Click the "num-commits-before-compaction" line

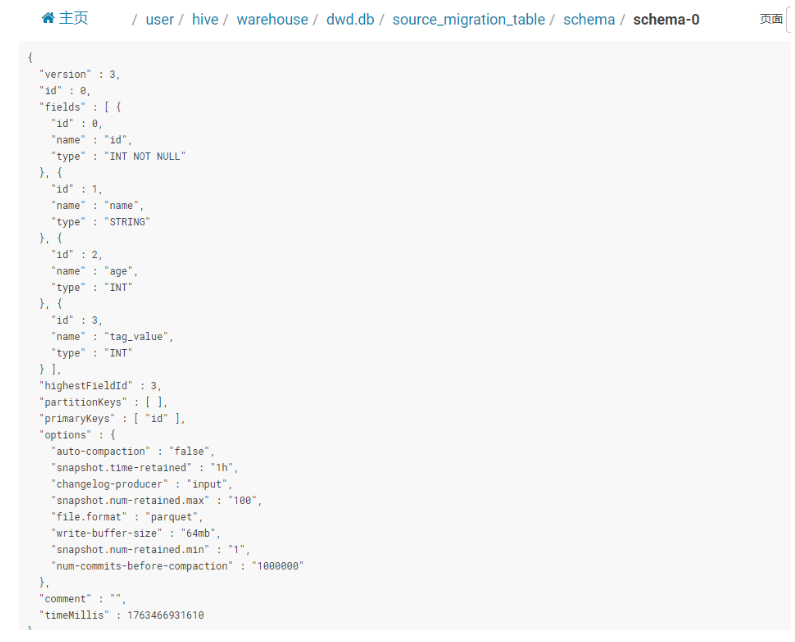coord(177,566)
